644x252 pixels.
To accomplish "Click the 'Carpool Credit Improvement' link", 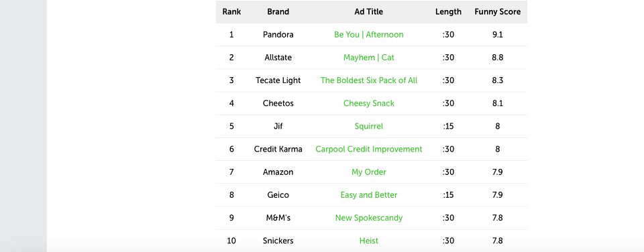I will (x=368, y=149).
